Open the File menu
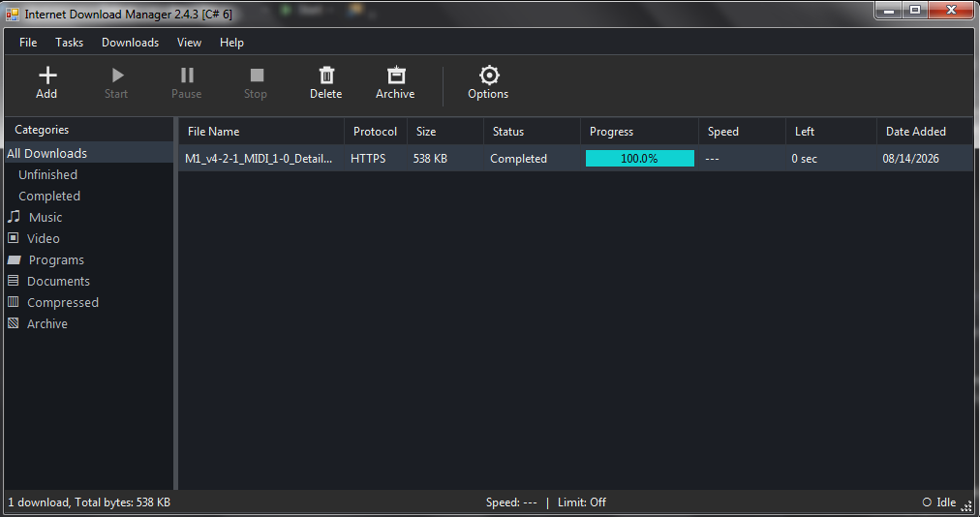The width and height of the screenshot is (980, 517). [28, 43]
